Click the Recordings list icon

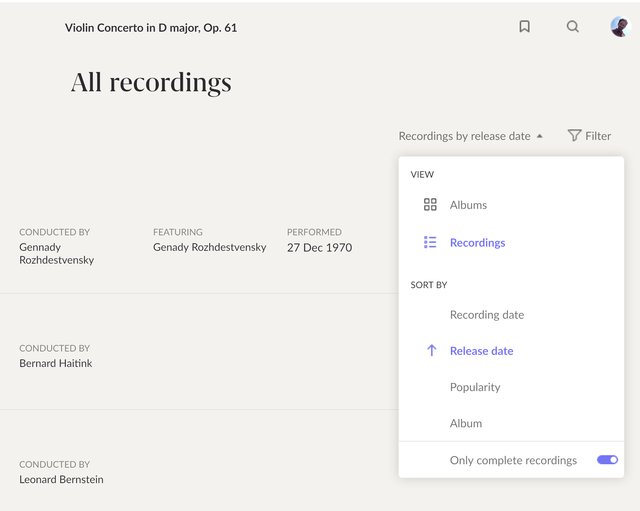click(430, 243)
